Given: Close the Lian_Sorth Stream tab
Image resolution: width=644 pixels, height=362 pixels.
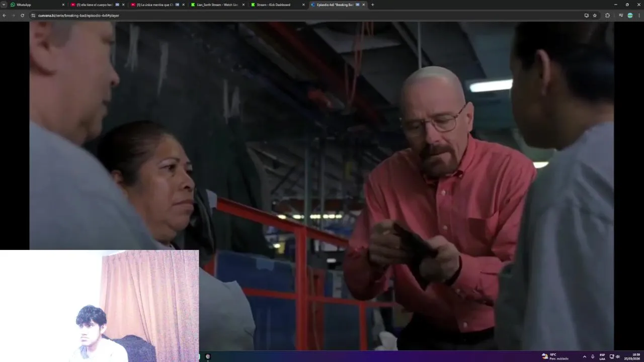Looking at the screenshot, I should tap(244, 5).
